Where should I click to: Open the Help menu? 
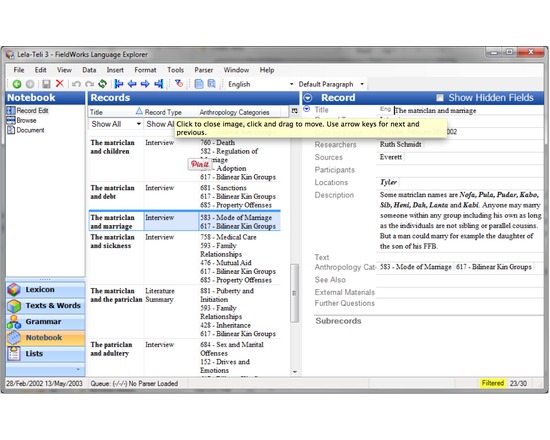(267, 70)
